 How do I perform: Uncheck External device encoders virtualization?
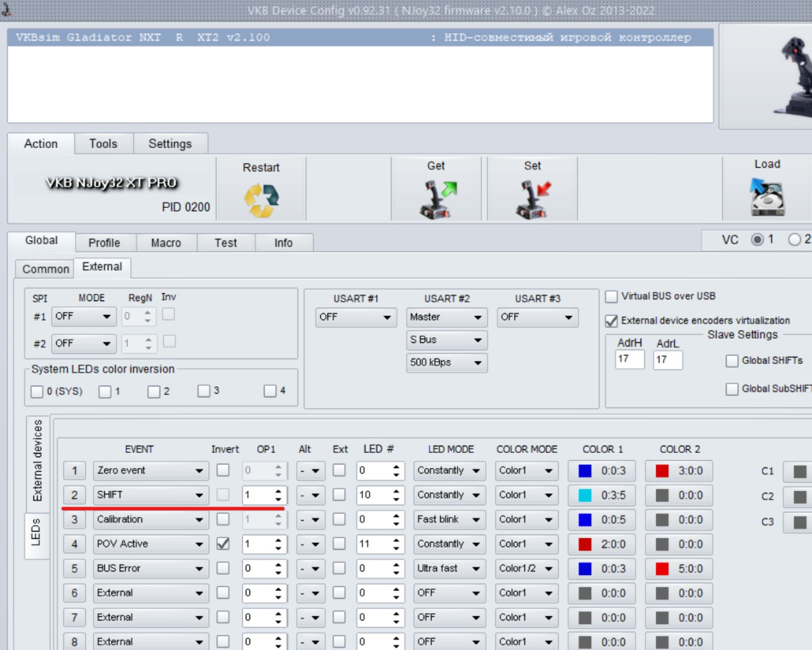point(612,321)
